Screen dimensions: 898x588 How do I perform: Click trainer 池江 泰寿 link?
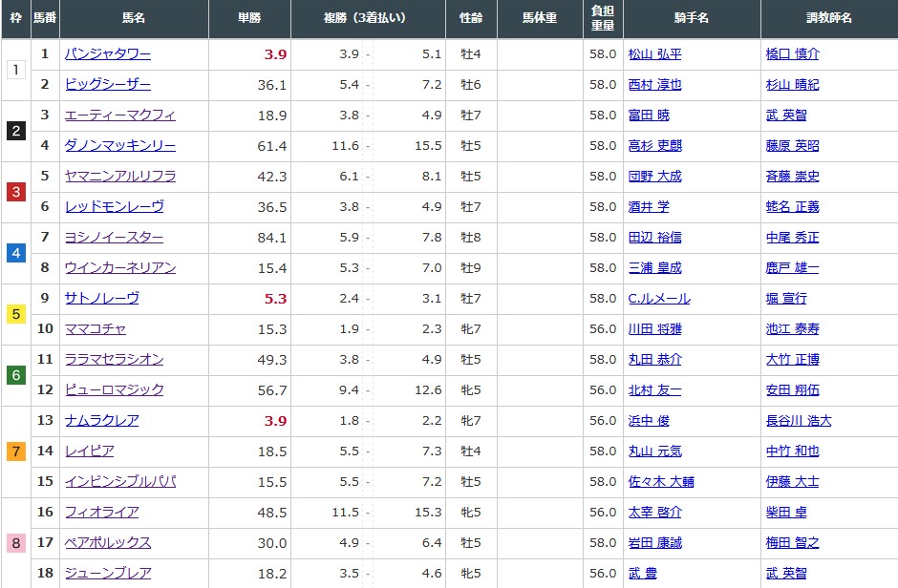792,329
